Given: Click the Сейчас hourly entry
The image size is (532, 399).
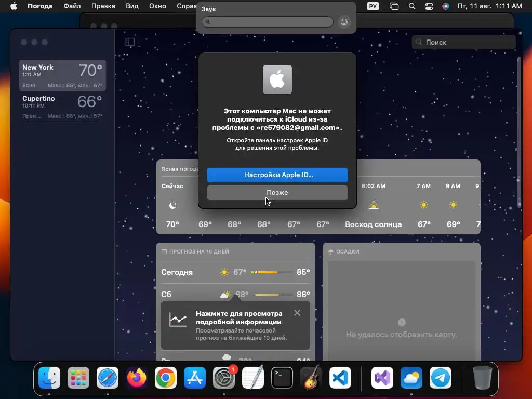Looking at the screenshot, I should pos(172,205).
